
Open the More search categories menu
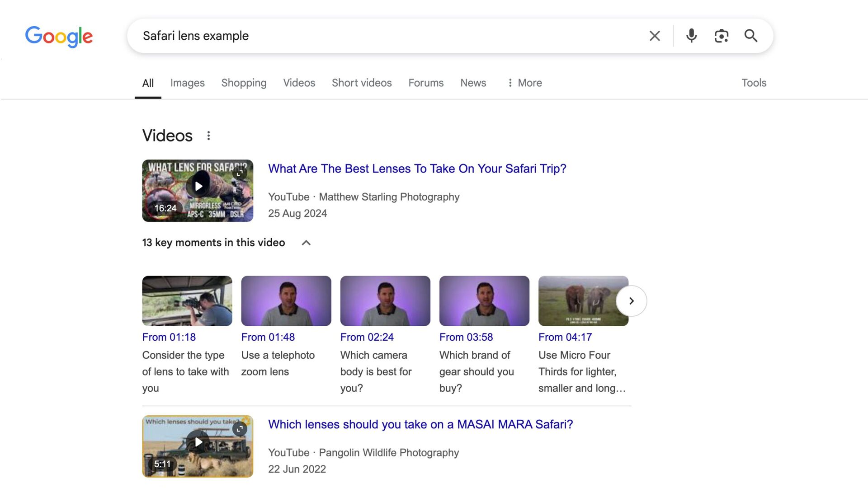[524, 83]
